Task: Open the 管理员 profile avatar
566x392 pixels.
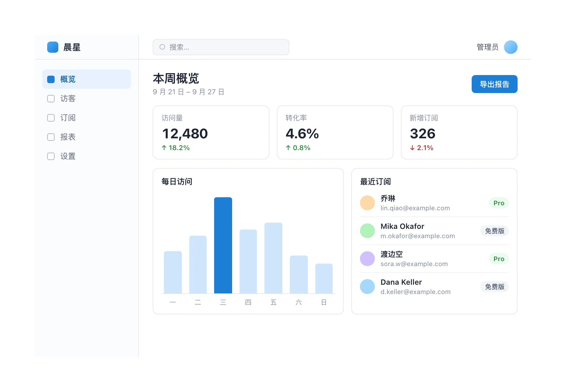Action: click(510, 47)
